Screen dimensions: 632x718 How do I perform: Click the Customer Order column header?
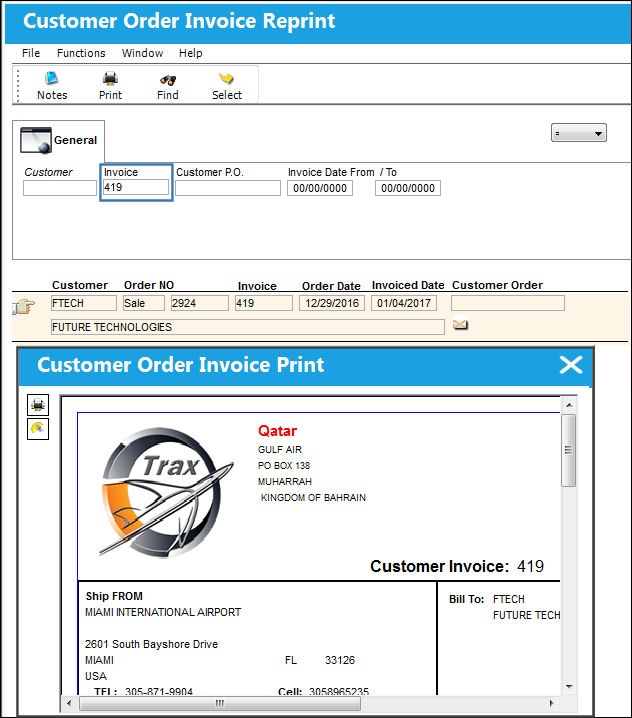coord(497,285)
